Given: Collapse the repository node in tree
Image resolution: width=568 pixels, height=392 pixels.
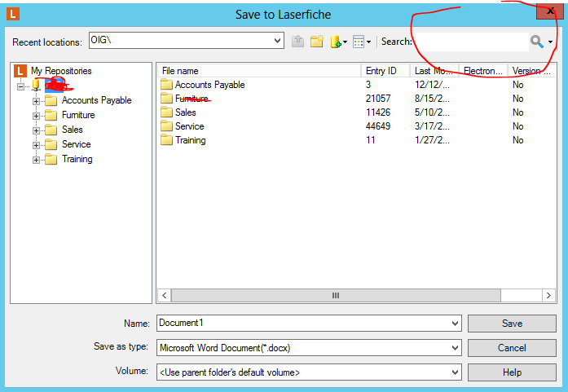Looking at the screenshot, I should (21, 86).
